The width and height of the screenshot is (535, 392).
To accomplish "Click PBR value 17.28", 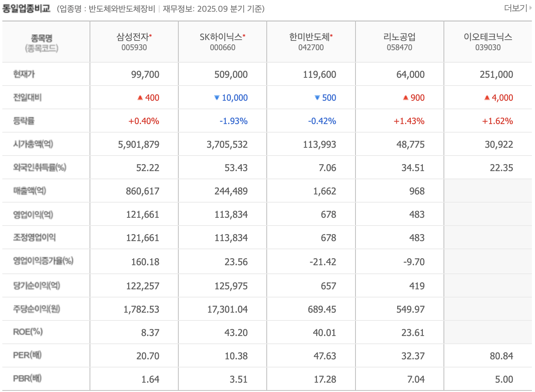I will tap(325, 379).
